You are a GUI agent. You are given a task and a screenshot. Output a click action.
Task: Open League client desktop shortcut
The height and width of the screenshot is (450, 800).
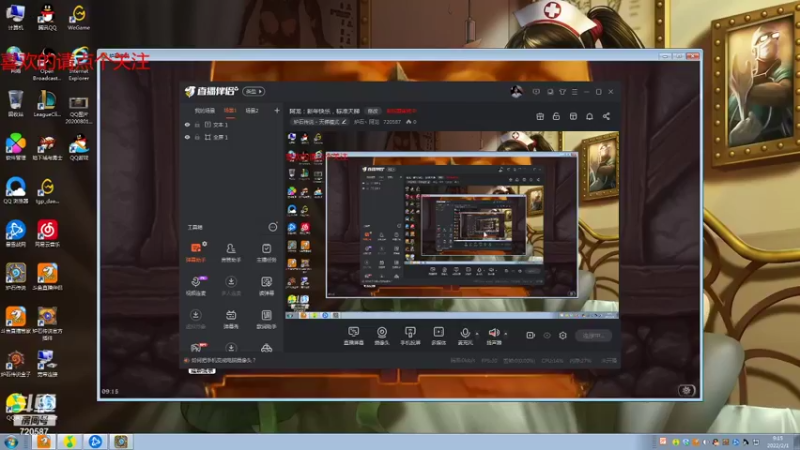pyautogui.click(x=47, y=104)
